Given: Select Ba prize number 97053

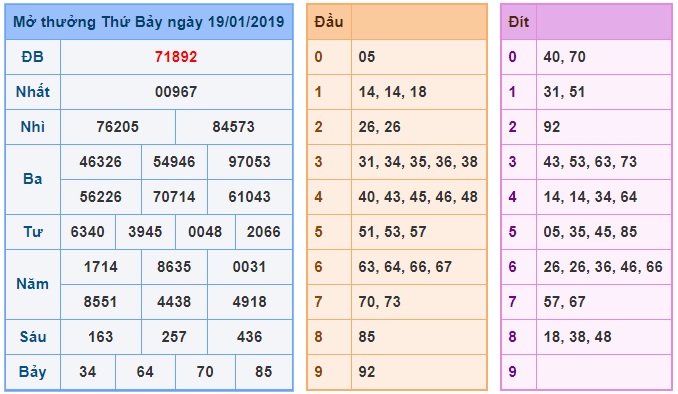Looking at the screenshot, I should point(249,162).
